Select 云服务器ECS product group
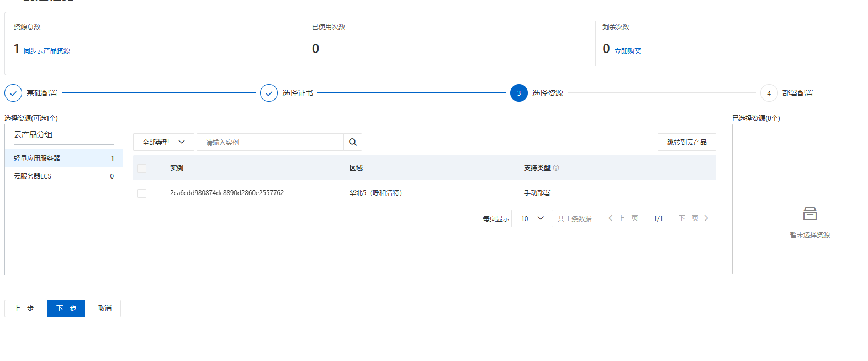Viewport: 868px width, 361px height. [x=63, y=176]
